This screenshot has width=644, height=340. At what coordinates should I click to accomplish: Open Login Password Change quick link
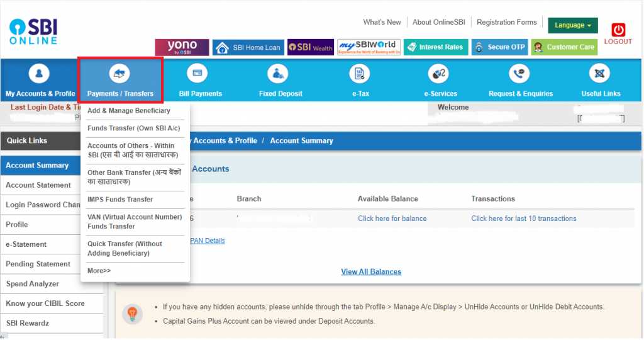click(40, 205)
